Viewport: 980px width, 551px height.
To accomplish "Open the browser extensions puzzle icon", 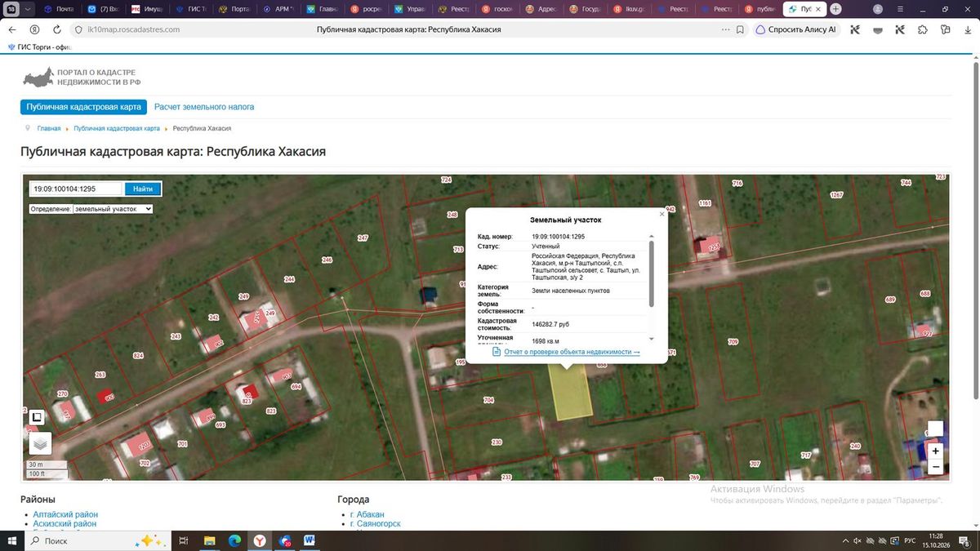I will (x=923, y=29).
